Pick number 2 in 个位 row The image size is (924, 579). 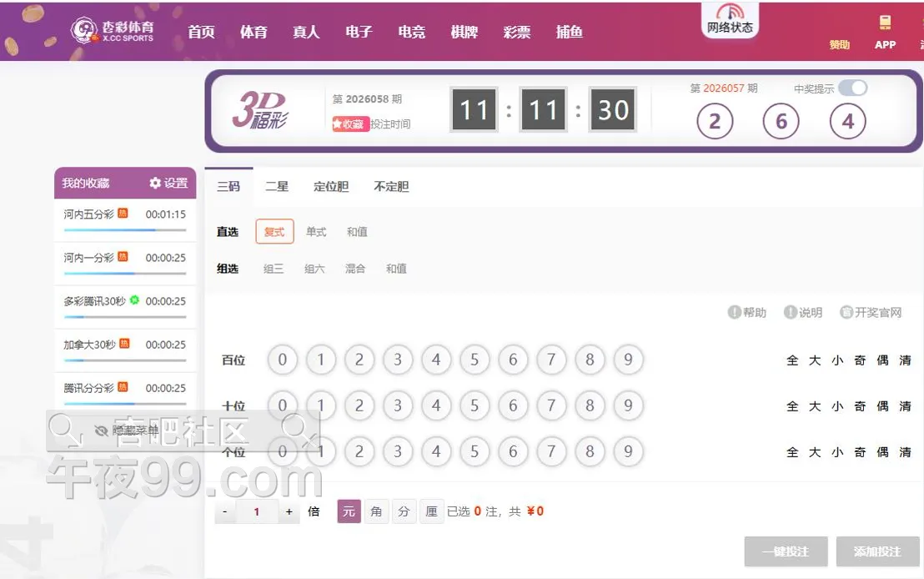click(x=359, y=451)
